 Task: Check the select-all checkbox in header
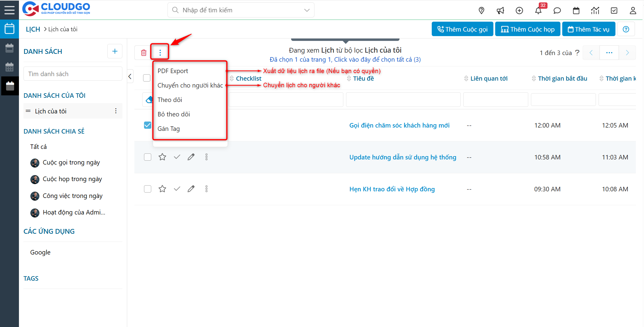point(147,78)
